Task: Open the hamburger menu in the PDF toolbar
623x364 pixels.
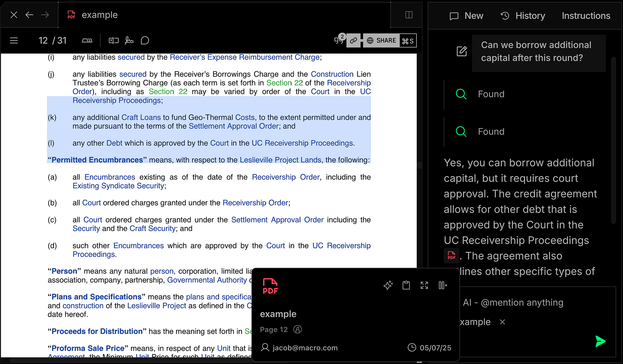Action: (x=14, y=41)
